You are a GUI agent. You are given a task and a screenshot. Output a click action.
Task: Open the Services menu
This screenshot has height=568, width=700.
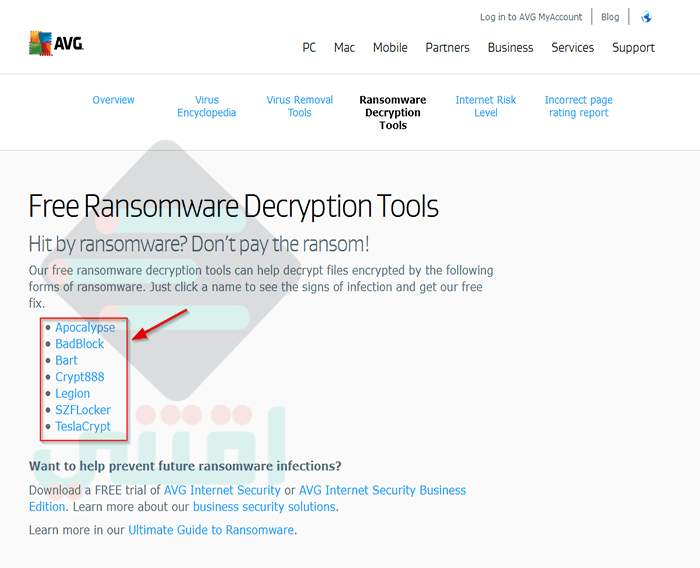click(572, 47)
